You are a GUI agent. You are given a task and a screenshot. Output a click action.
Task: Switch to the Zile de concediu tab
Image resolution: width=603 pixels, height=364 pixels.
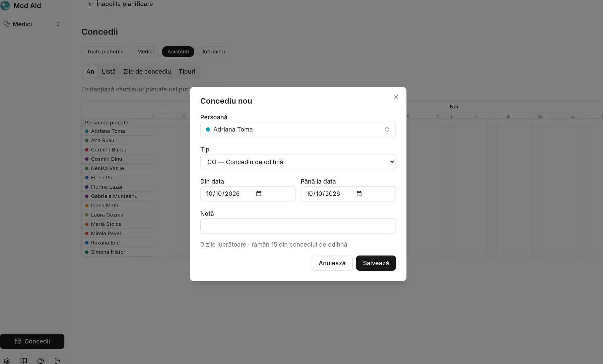[x=147, y=72]
